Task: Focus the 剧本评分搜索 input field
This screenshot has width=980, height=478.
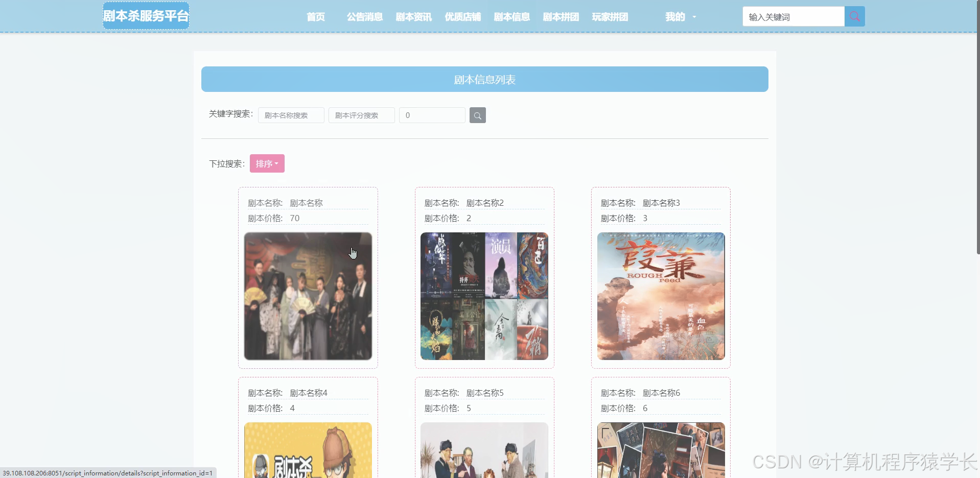Action: pyautogui.click(x=361, y=115)
